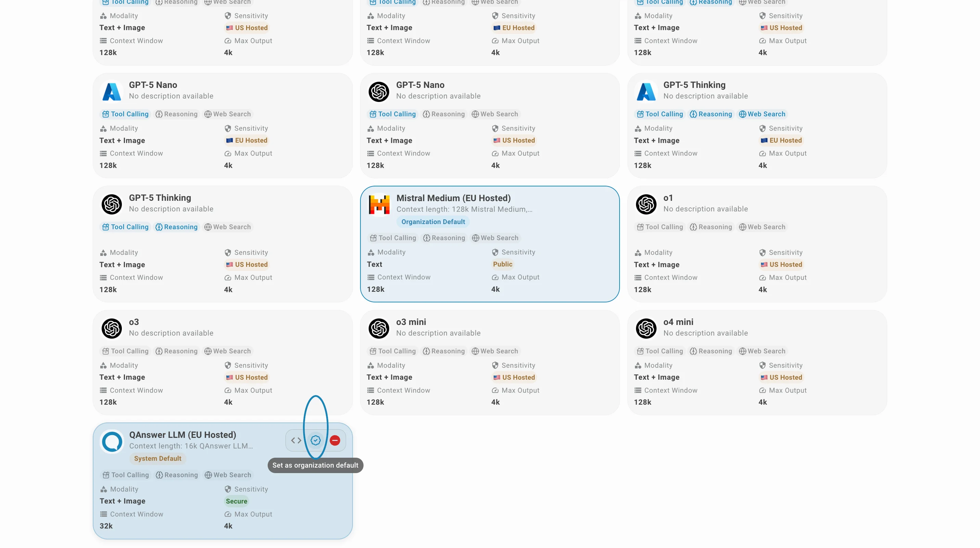The width and height of the screenshot is (980, 548).
Task: Click the US Hosted badge on the o3 mini card
Action: coord(514,377)
